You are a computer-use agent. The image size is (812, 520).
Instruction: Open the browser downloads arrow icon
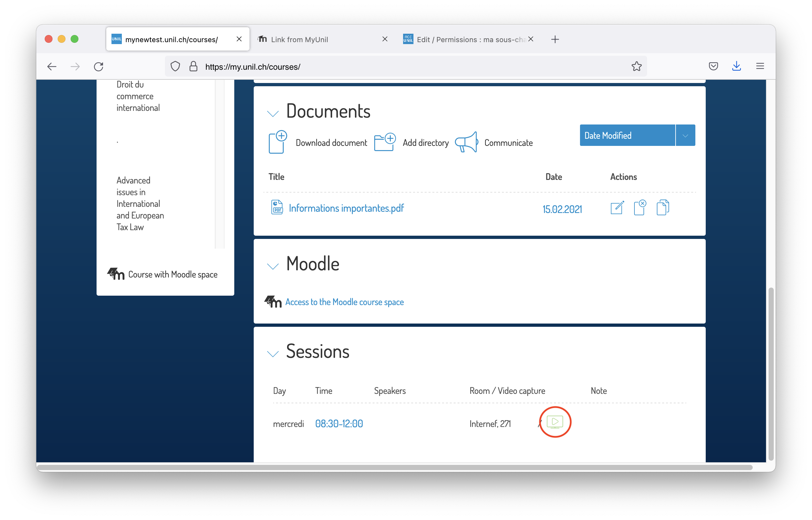[x=737, y=66]
